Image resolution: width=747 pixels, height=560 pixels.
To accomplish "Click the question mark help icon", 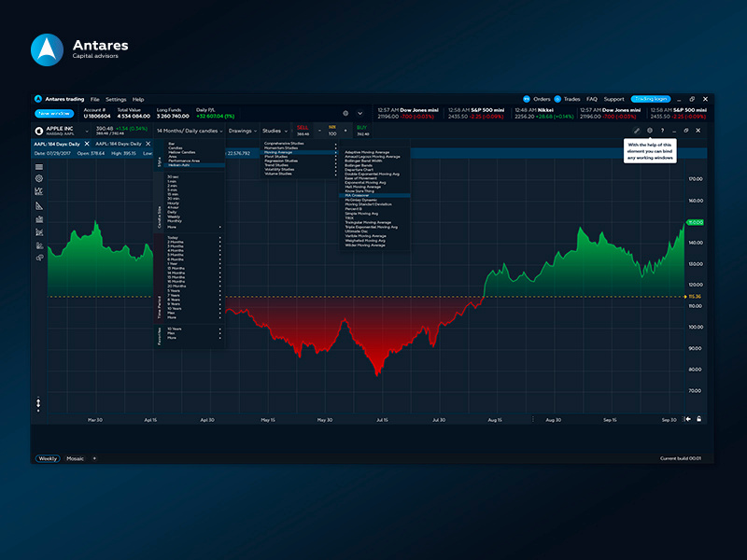I will [x=662, y=131].
